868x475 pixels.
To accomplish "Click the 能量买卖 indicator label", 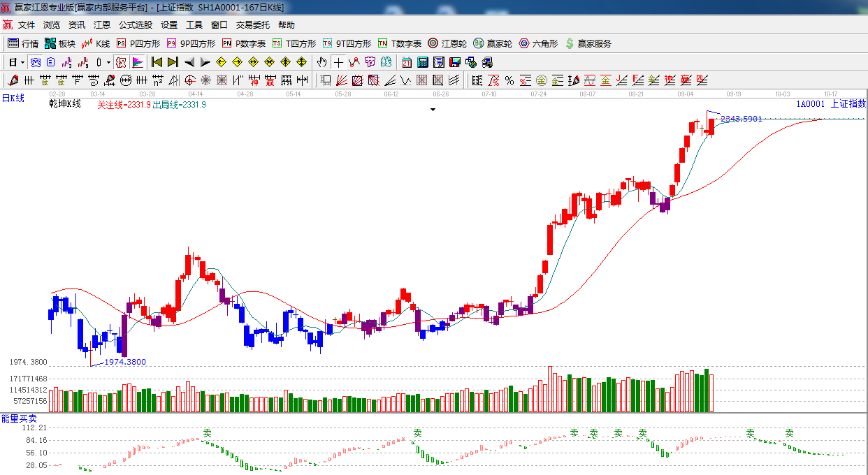I will coord(19,418).
